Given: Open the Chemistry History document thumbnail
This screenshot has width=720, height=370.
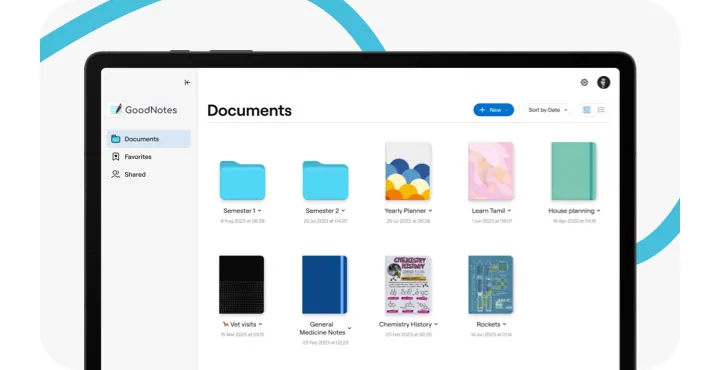Looking at the screenshot, I should [x=408, y=285].
